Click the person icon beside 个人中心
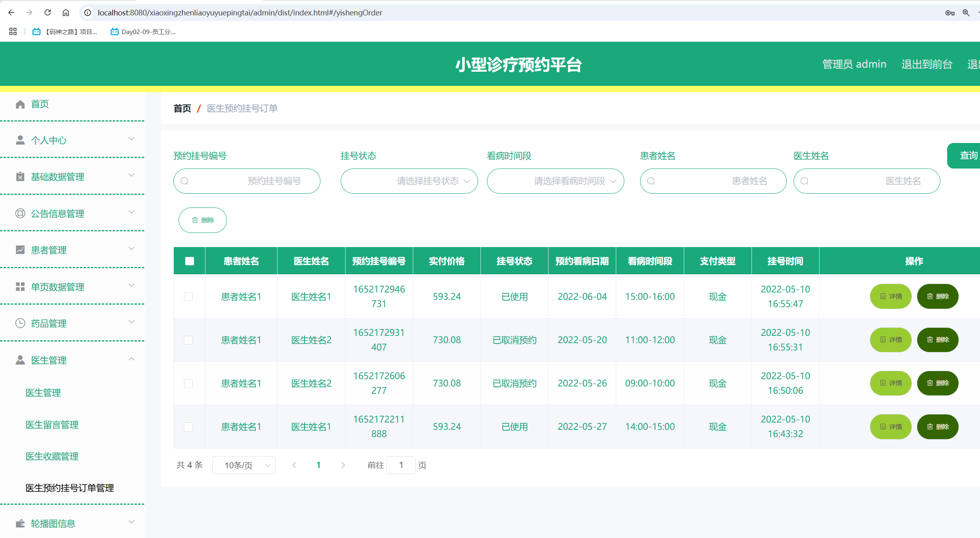Screen dimensions: 980x538 (x=20, y=140)
